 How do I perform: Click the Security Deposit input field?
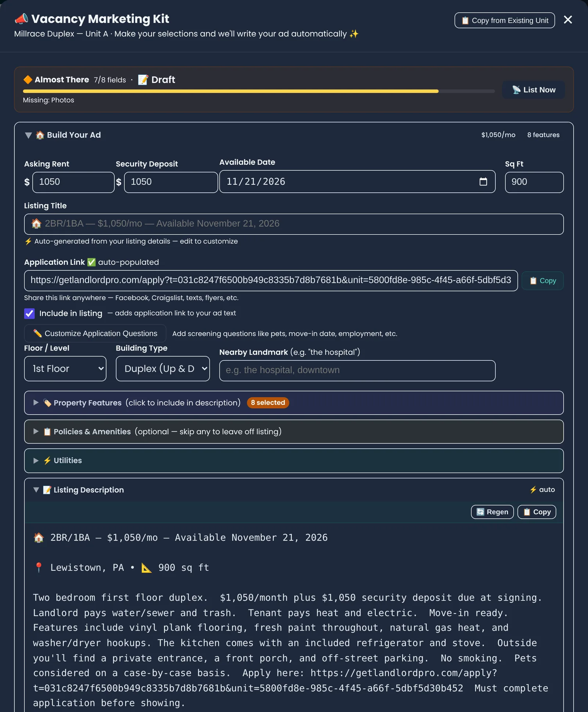tap(171, 182)
